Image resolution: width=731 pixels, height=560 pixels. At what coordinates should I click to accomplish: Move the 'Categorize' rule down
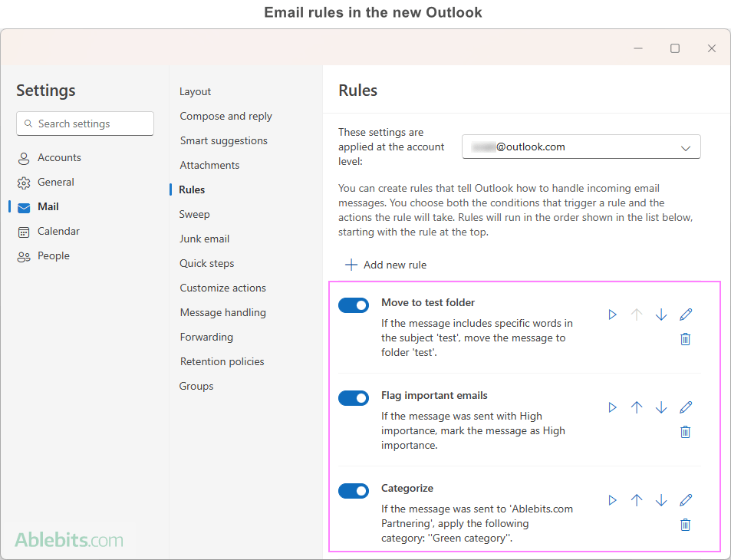point(661,500)
